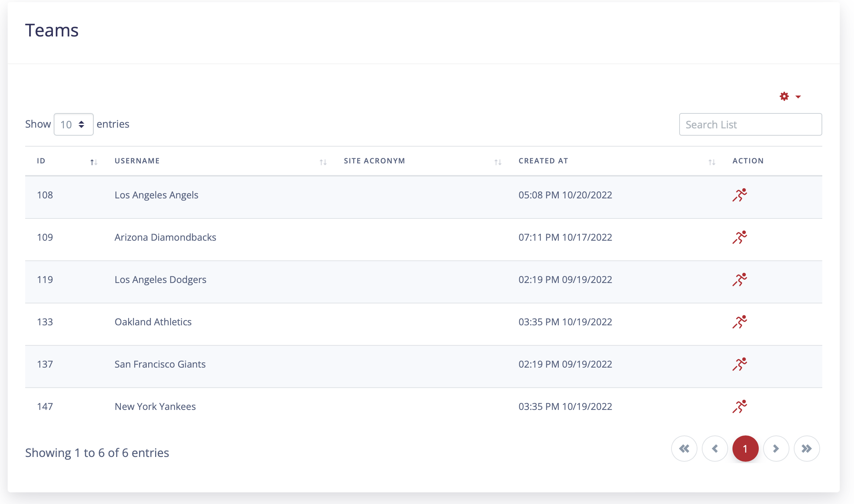854x504 pixels.
Task: Open the Show entries count dropdown
Action: pyautogui.click(x=73, y=124)
